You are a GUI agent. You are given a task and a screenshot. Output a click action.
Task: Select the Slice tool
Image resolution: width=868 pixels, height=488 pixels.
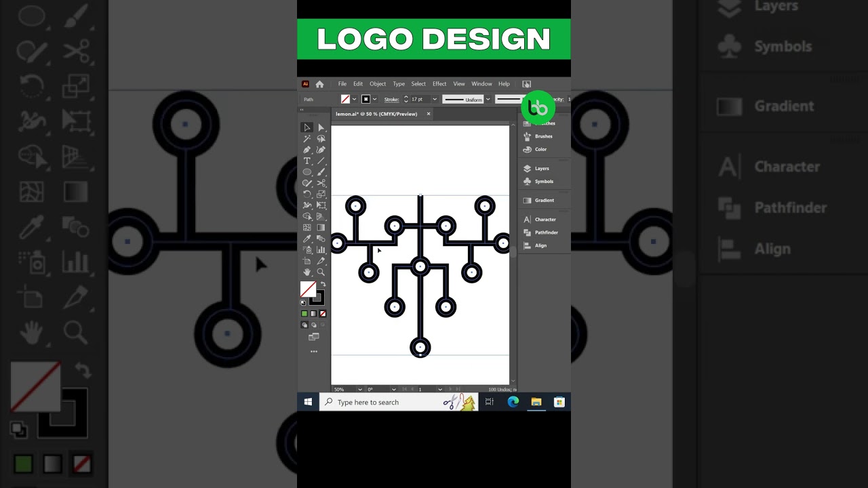tap(321, 261)
